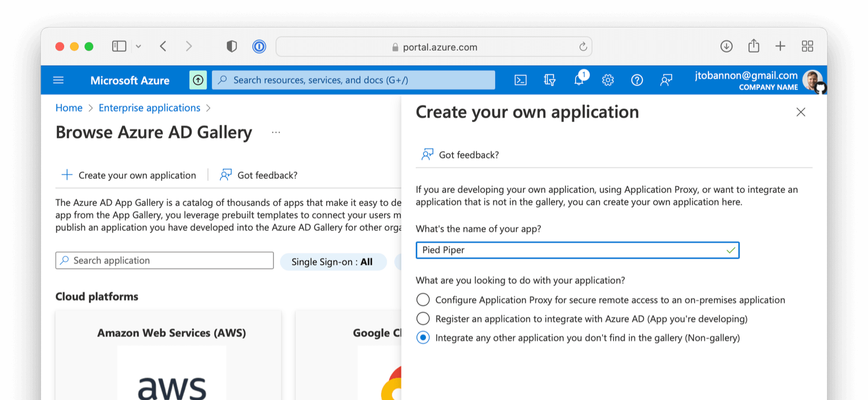Screen dimensions: 868x400
Task: Click the preview upgrade icon beside Microsoft Azure
Action: pyautogui.click(x=198, y=80)
